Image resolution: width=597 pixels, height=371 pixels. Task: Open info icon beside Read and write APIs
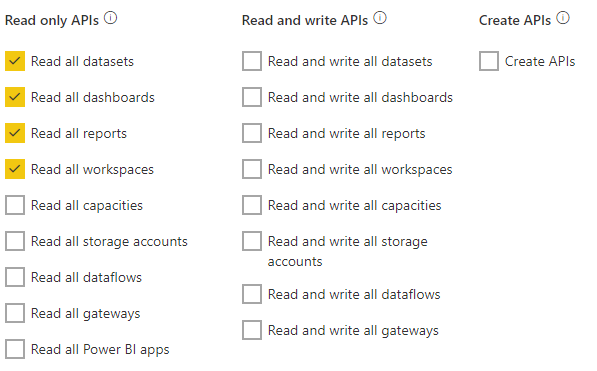click(380, 18)
